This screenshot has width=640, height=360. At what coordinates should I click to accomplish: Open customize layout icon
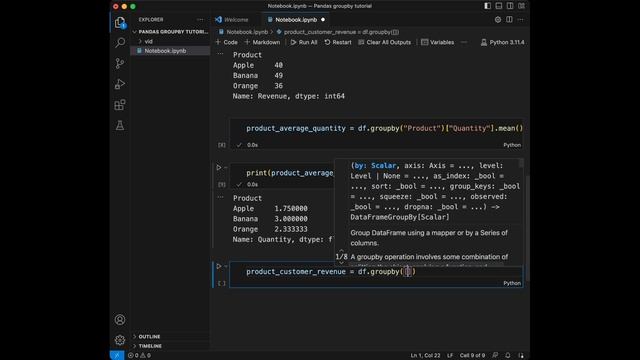tap(522, 6)
